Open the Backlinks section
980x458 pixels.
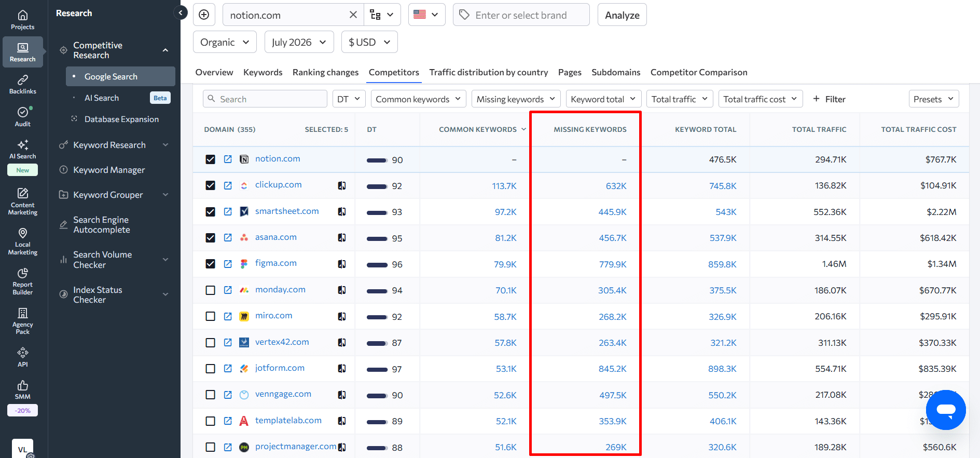(x=22, y=85)
